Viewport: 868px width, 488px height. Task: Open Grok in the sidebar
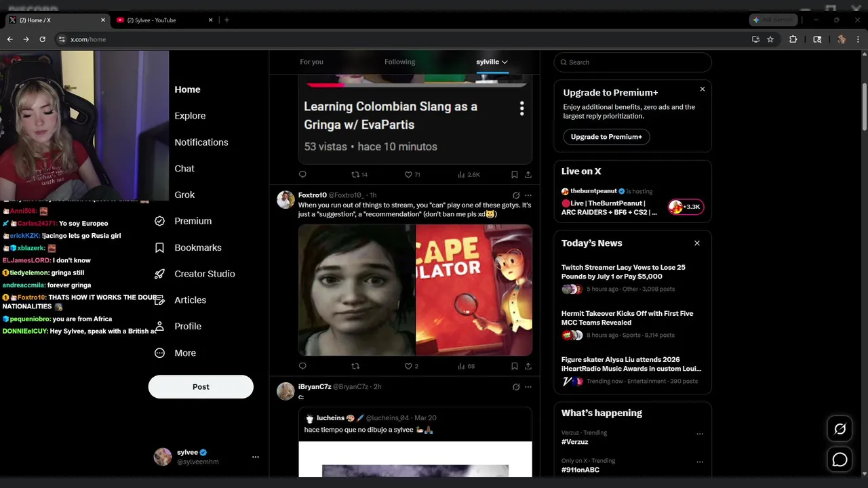pyautogui.click(x=184, y=195)
